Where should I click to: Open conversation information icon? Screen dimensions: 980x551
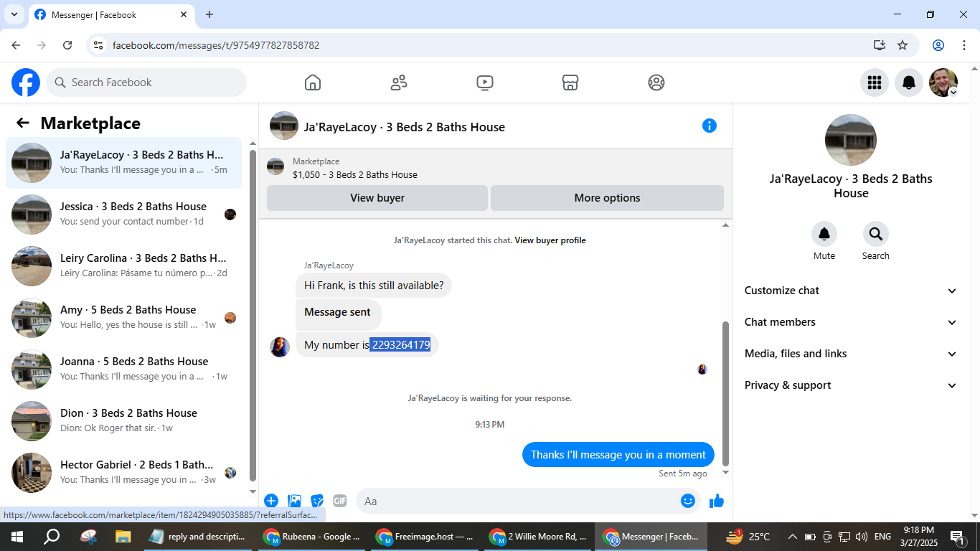point(710,126)
